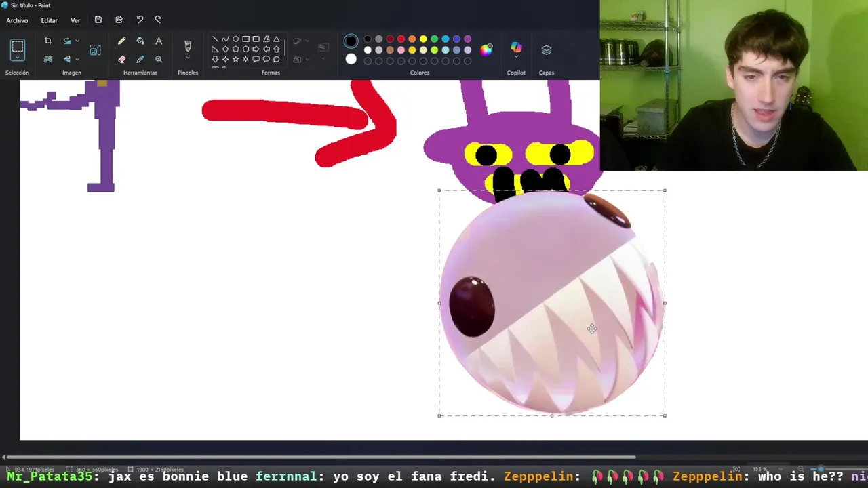Select the Color picker eyedropper tool
The width and height of the screenshot is (868, 488).
[x=140, y=59]
